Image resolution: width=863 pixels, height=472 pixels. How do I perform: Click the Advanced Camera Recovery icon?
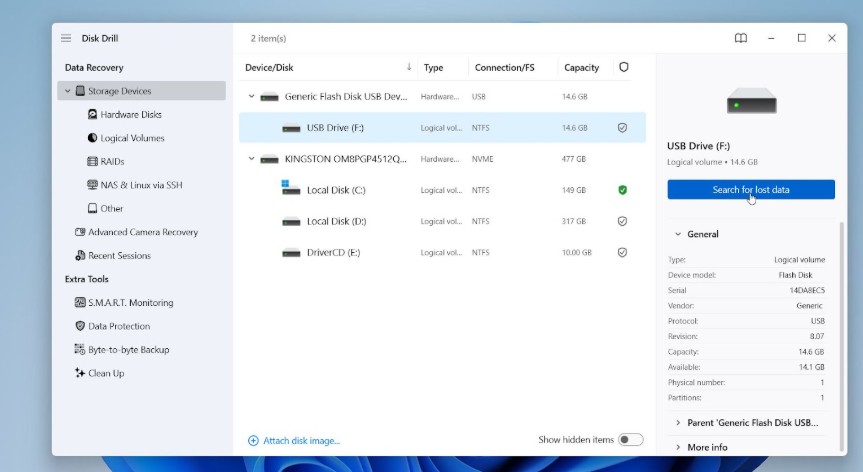coord(80,232)
